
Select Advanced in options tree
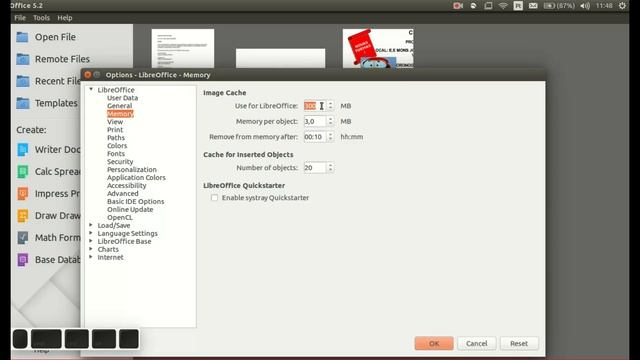123,193
